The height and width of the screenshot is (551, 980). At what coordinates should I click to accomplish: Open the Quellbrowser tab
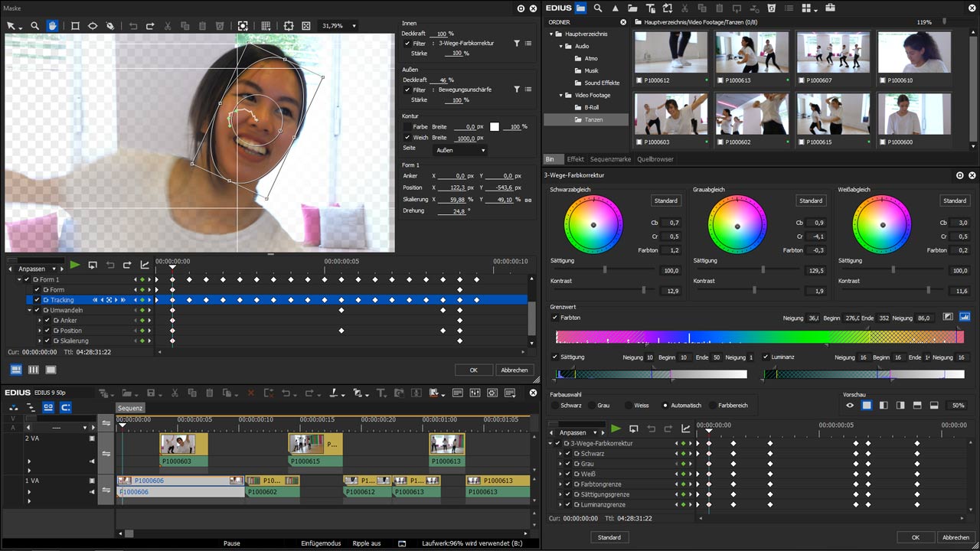point(655,159)
